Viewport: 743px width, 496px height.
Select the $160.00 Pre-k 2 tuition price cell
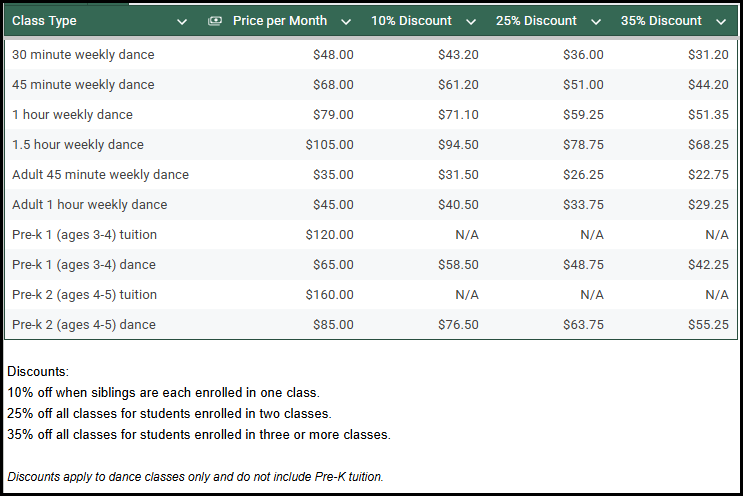pos(329,295)
